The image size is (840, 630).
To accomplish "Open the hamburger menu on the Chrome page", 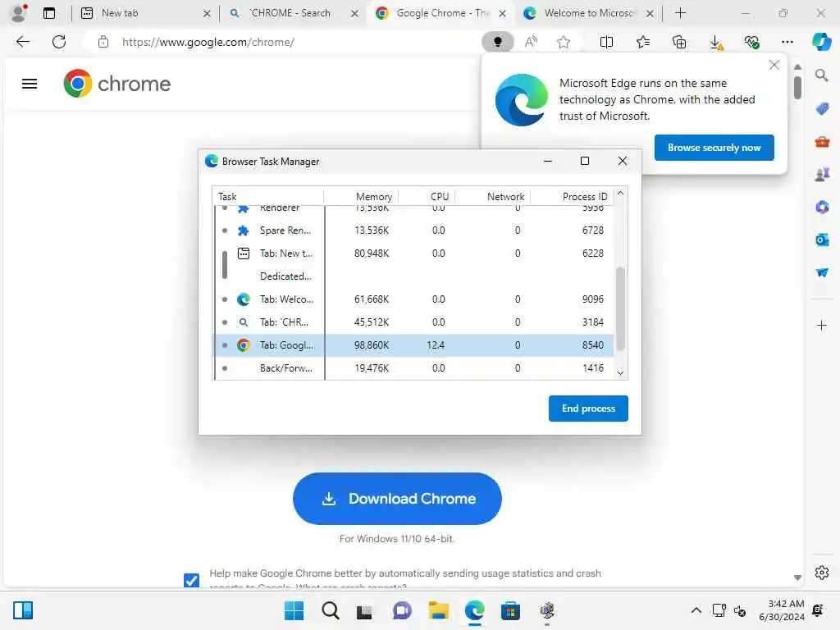I will click(30, 84).
